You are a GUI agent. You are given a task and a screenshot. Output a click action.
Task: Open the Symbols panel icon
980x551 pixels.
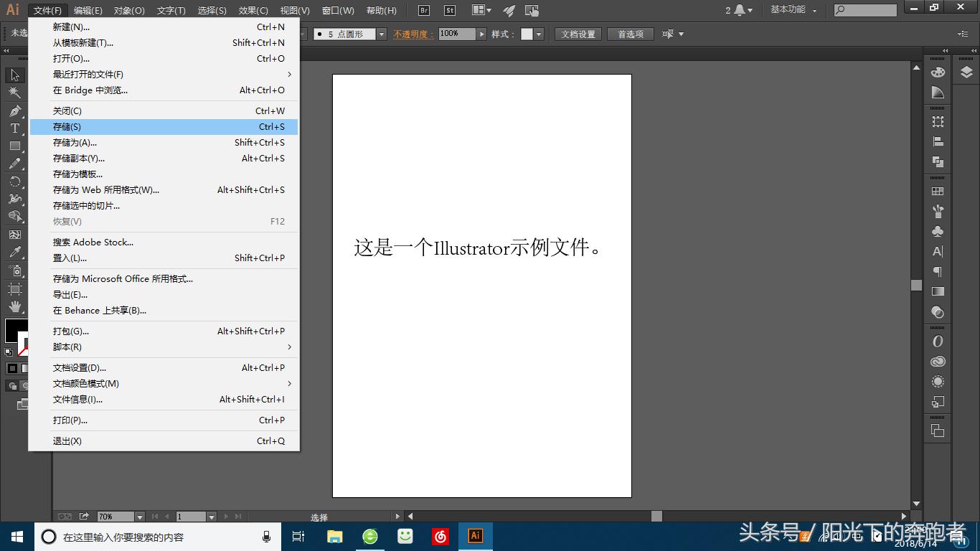point(938,231)
